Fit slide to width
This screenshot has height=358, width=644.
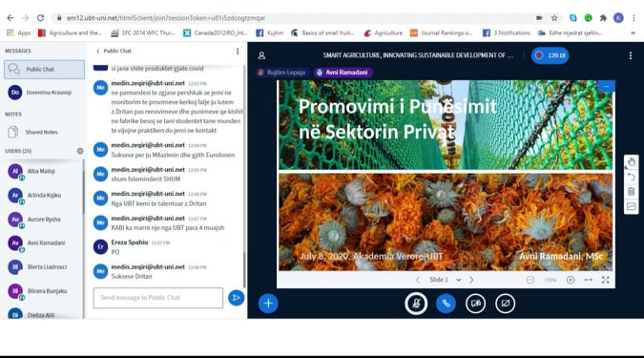pos(588,280)
